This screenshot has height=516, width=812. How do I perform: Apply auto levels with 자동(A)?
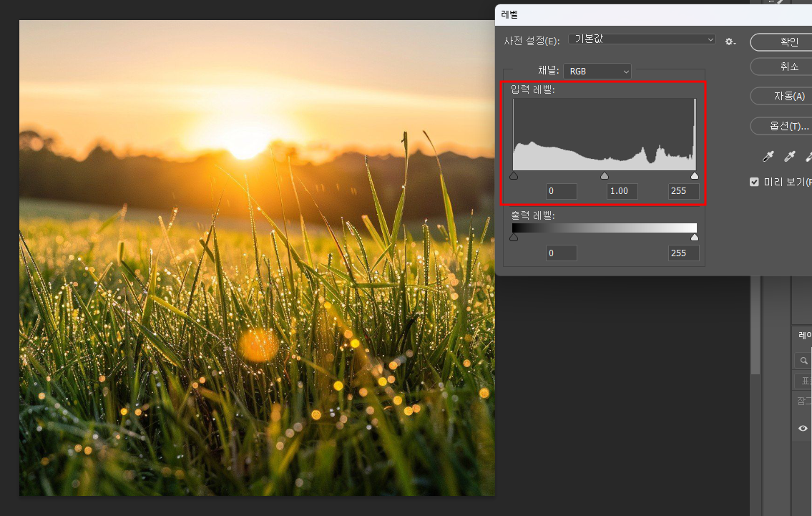coord(781,96)
